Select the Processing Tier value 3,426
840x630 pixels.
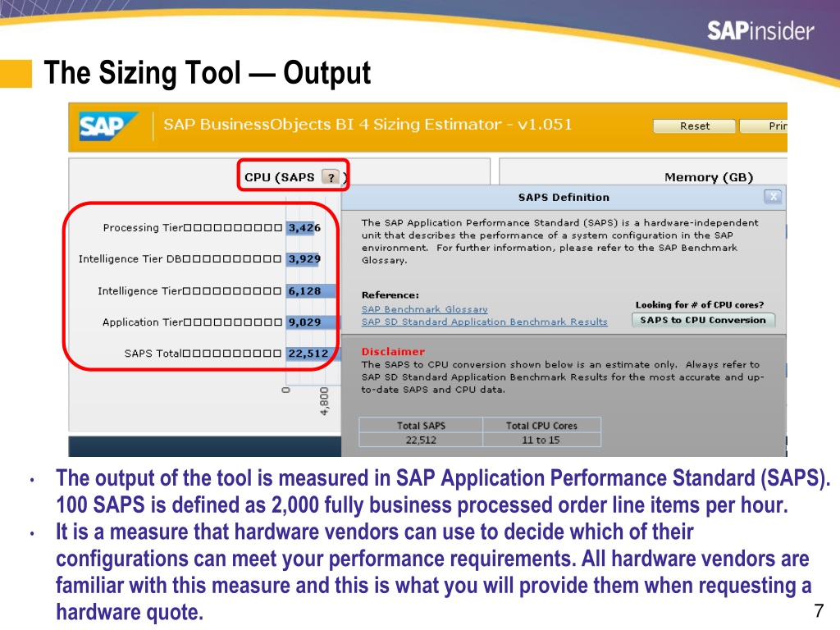point(304,228)
